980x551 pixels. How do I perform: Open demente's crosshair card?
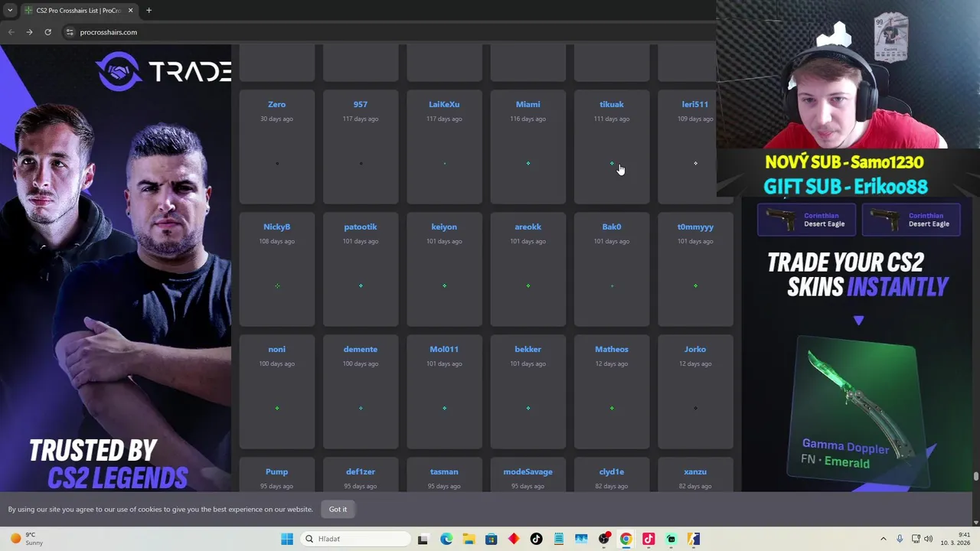(361, 393)
